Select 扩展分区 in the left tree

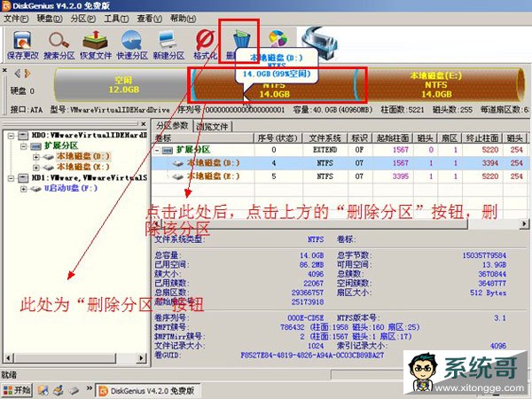click(x=61, y=146)
